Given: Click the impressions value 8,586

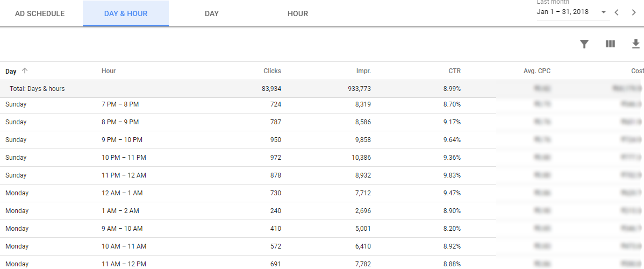Looking at the screenshot, I should point(363,122).
